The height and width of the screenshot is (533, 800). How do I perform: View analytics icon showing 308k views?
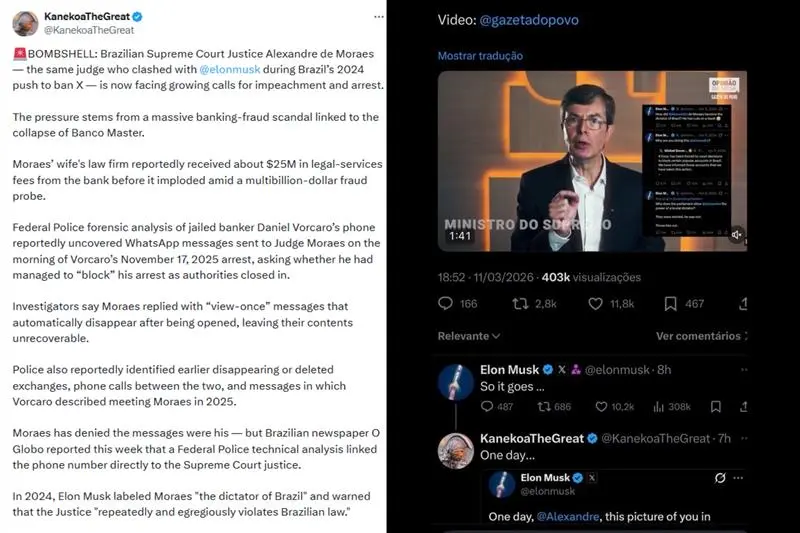[657, 406]
